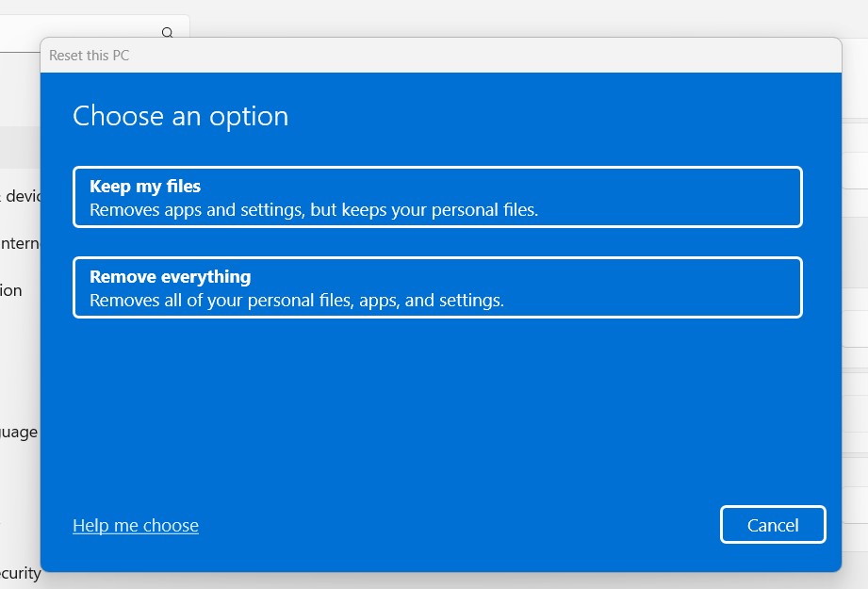This screenshot has height=589, width=868.
Task: Open Bluetooth & devices in the sidebar
Action: (x=19, y=196)
